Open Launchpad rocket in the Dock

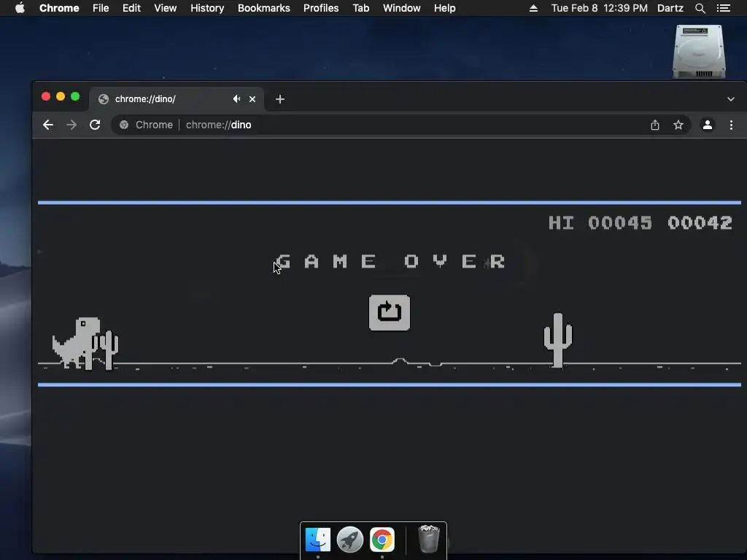[x=350, y=540]
